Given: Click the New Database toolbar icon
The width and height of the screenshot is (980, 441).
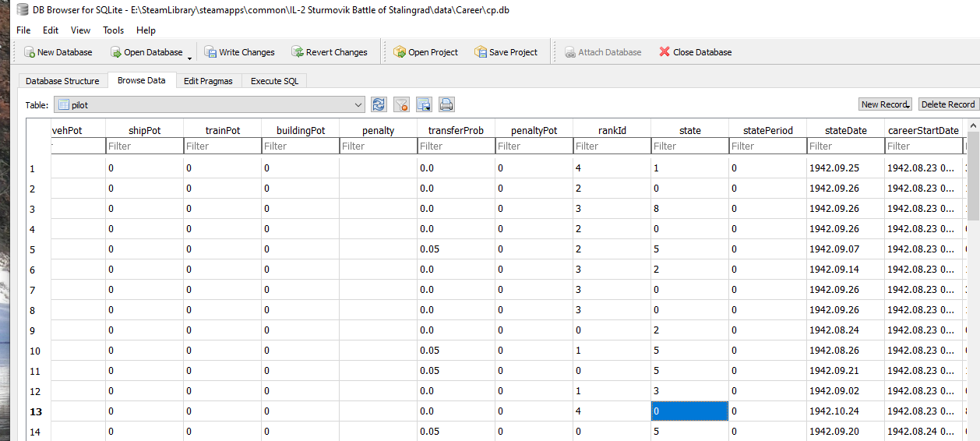Looking at the screenshot, I should tap(30, 52).
